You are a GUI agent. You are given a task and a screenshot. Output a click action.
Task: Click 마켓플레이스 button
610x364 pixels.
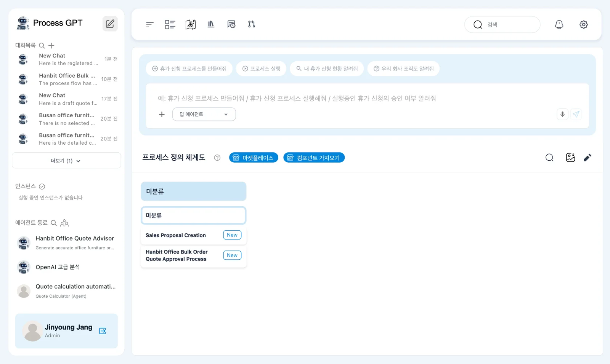coord(254,158)
